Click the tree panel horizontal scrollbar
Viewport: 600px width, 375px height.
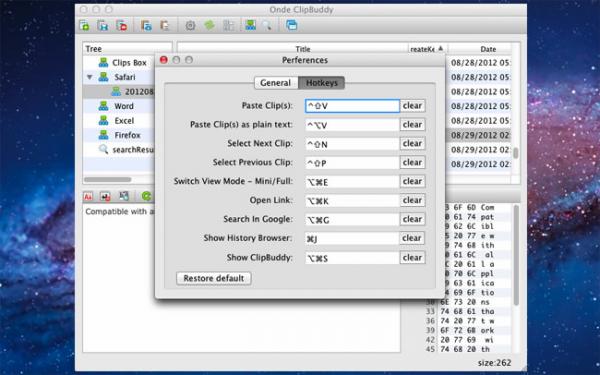[108, 179]
